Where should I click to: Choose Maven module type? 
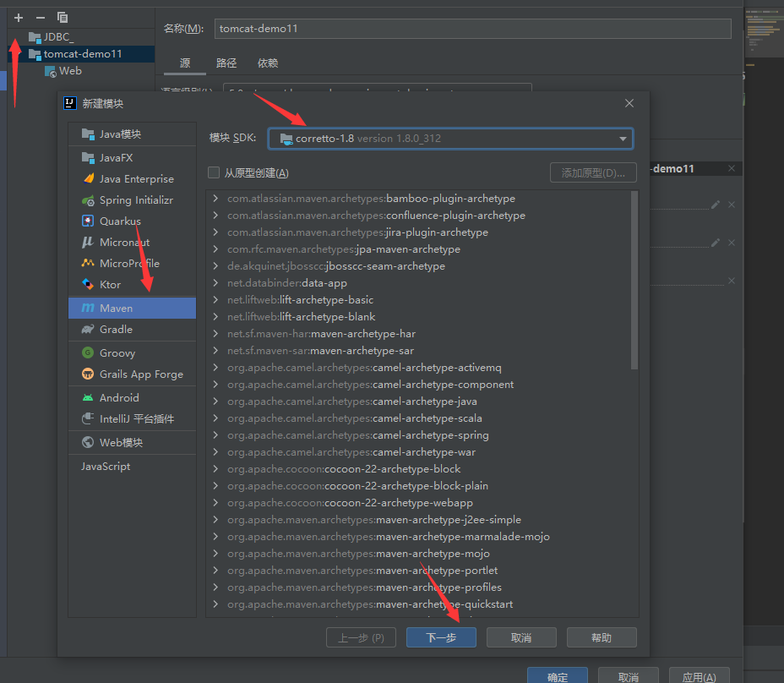point(132,309)
